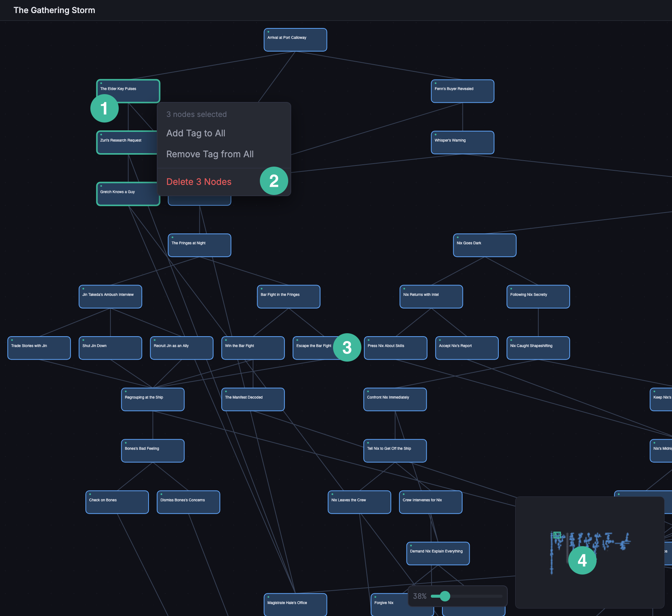Viewport: 672px width, 616px height.
Task: Select Magistrate Hale's Office node
Action: coord(295,605)
